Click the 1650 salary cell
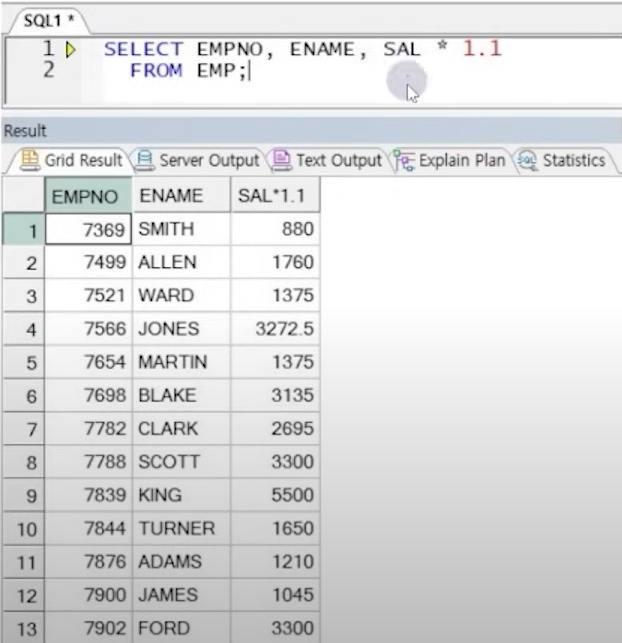 click(x=276, y=529)
